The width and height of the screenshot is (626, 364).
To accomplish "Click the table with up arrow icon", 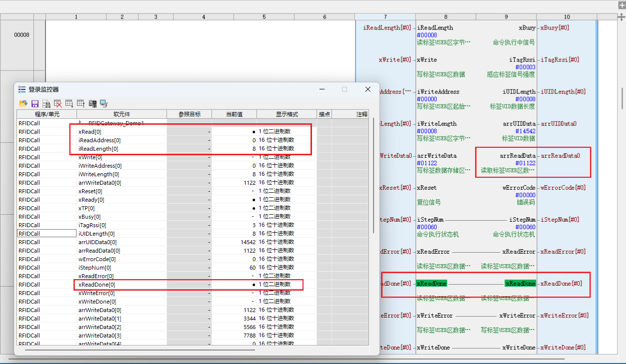I will tap(81, 103).
